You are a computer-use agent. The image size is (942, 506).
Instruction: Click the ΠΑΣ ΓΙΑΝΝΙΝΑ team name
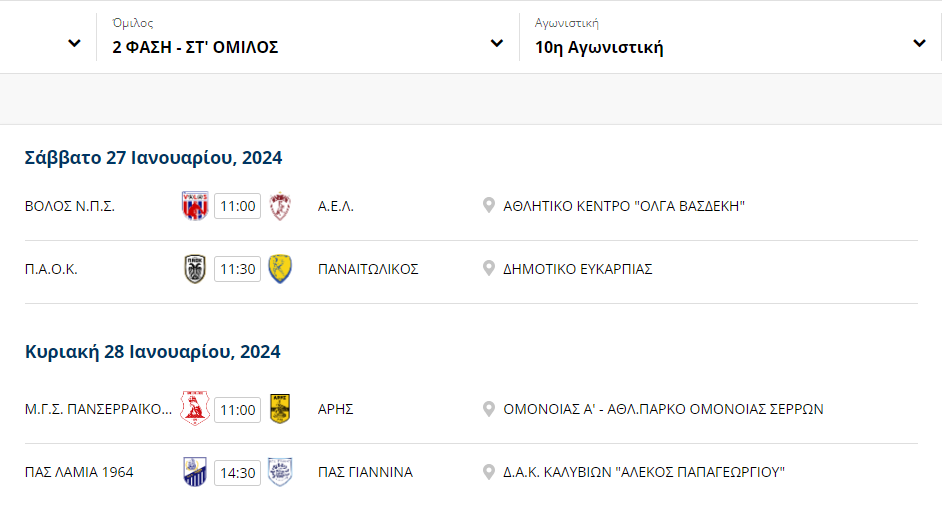click(365, 472)
